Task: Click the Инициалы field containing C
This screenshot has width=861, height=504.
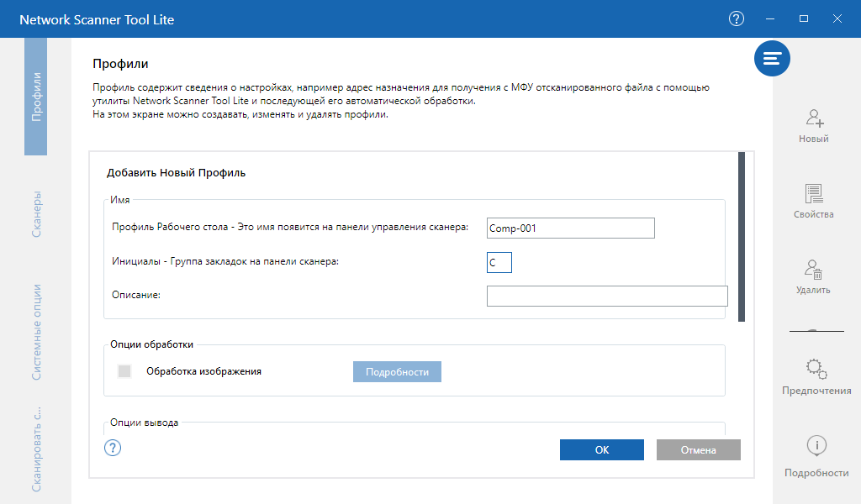Action: [499, 262]
